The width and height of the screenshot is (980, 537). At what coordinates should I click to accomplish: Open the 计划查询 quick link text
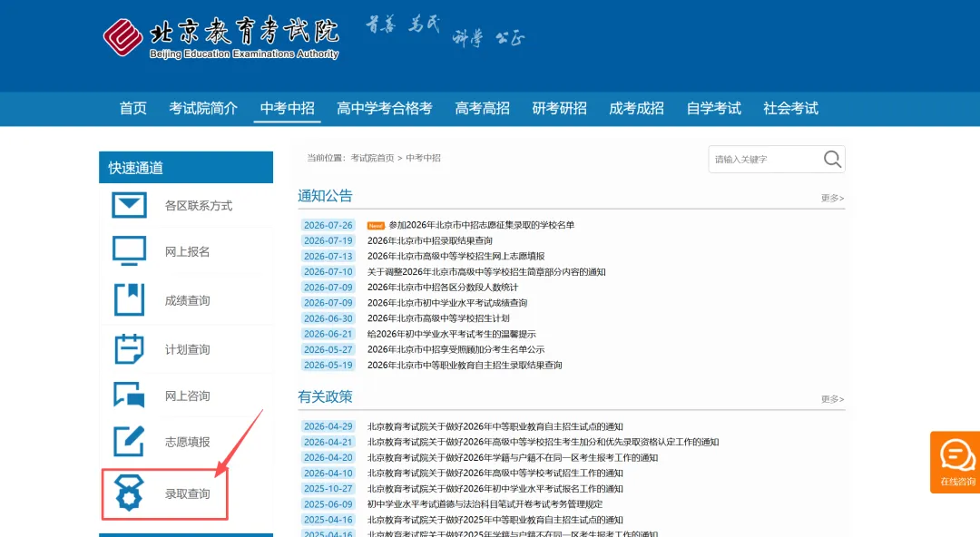pos(187,349)
